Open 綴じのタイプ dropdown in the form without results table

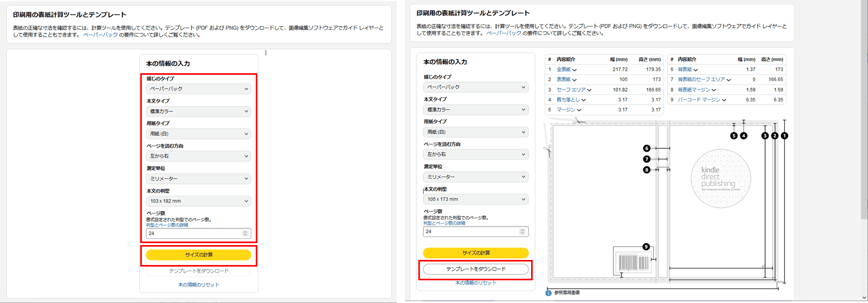click(x=199, y=89)
